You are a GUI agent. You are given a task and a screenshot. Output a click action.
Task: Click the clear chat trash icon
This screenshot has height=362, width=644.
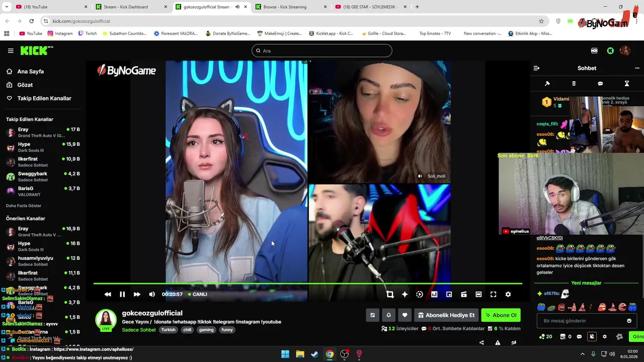tap(574, 83)
